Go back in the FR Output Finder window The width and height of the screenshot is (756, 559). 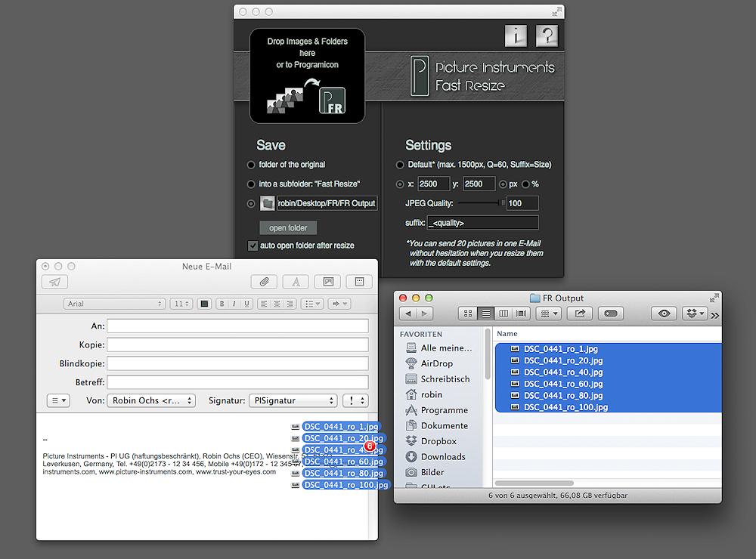(408, 313)
